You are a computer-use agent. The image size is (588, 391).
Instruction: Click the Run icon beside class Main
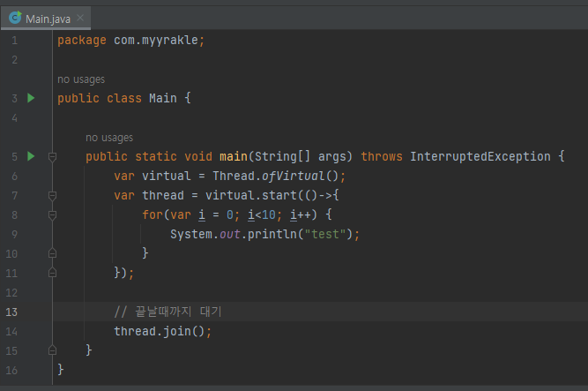[x=31, y=98]
